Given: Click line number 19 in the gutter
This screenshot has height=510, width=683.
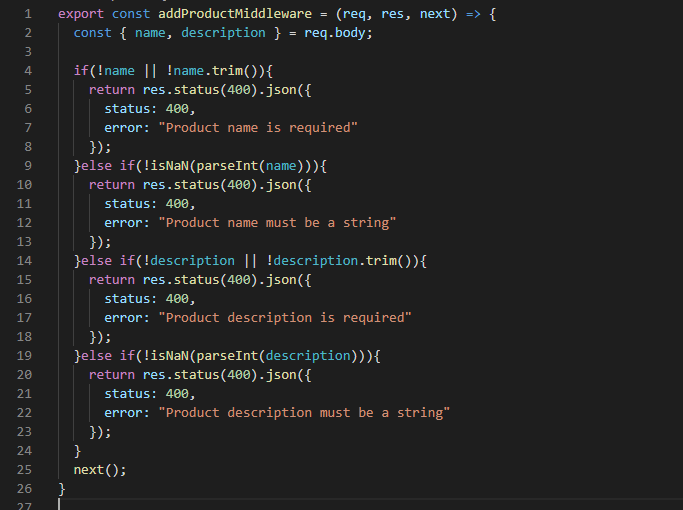Looking at the screenshot, I should click(24, 356).
